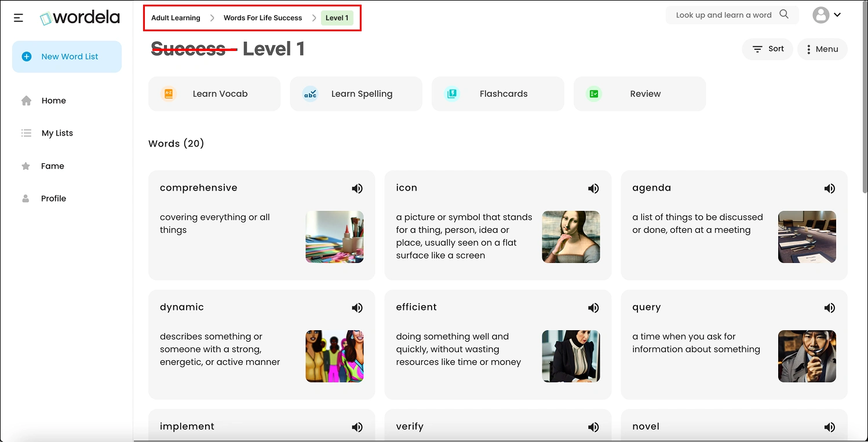Toggle the hamburger sidebar menu icon

[19, 18]
